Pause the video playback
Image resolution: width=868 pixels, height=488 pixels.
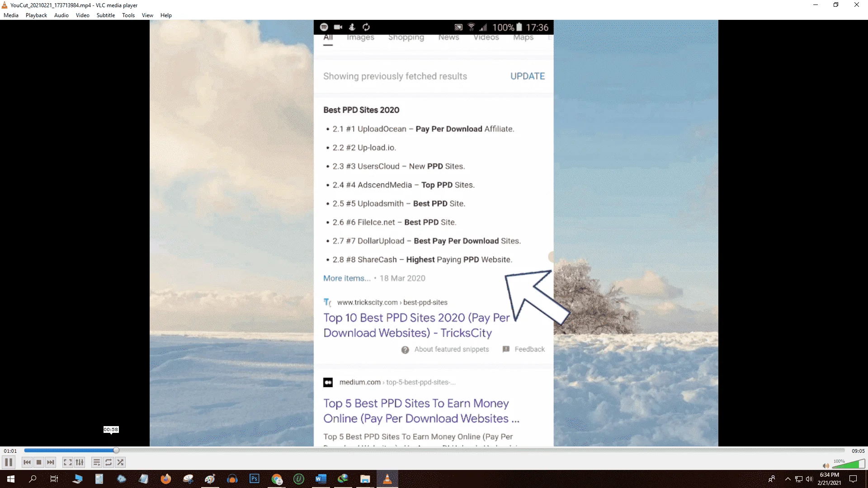point(9,462)
